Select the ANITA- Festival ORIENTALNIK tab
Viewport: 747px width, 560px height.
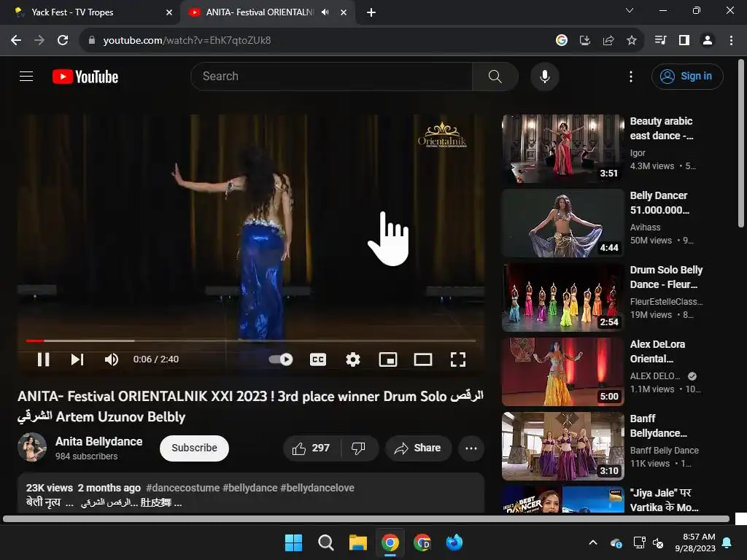pyautogui.click(x=260, y=12)
